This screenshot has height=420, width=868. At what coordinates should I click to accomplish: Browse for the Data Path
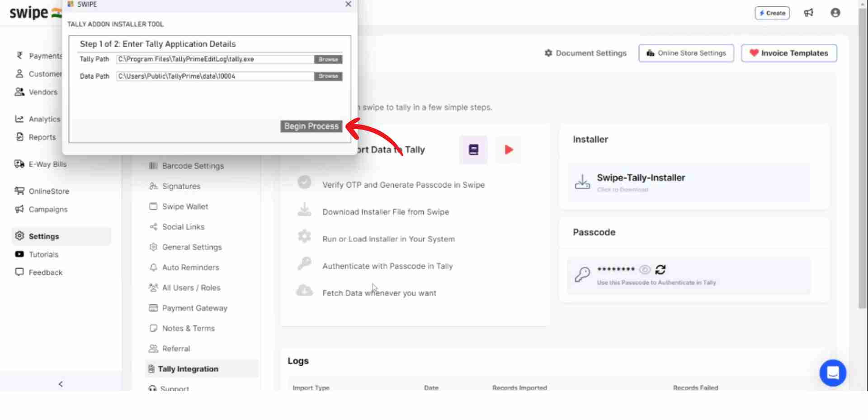pyautogui.click(x=328, y=76)
